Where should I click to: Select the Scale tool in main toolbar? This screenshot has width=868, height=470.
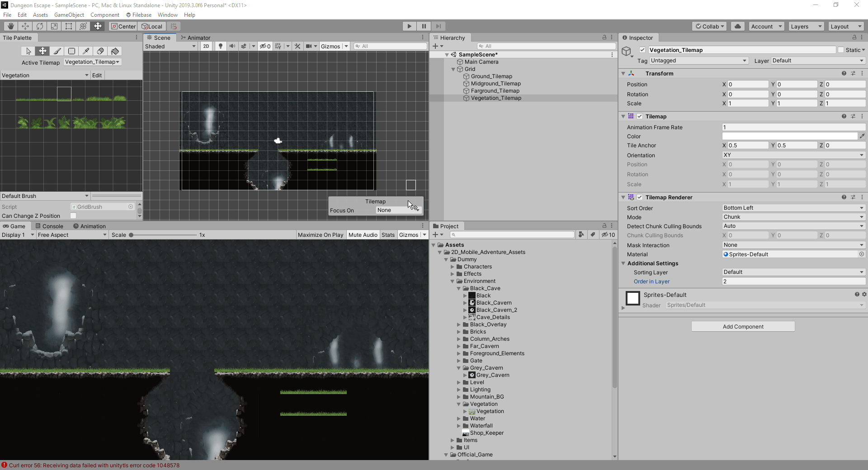pos(54,26)
